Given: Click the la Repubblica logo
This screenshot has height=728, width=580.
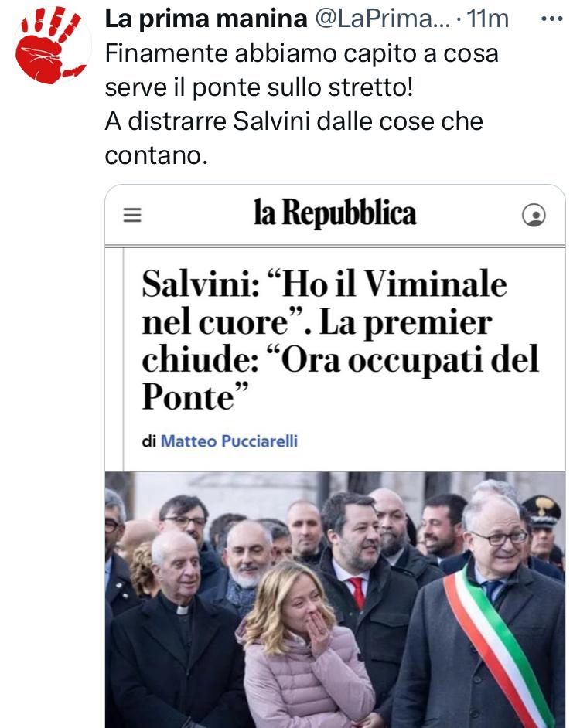Looking at the screenshot, I should point(335,213).
